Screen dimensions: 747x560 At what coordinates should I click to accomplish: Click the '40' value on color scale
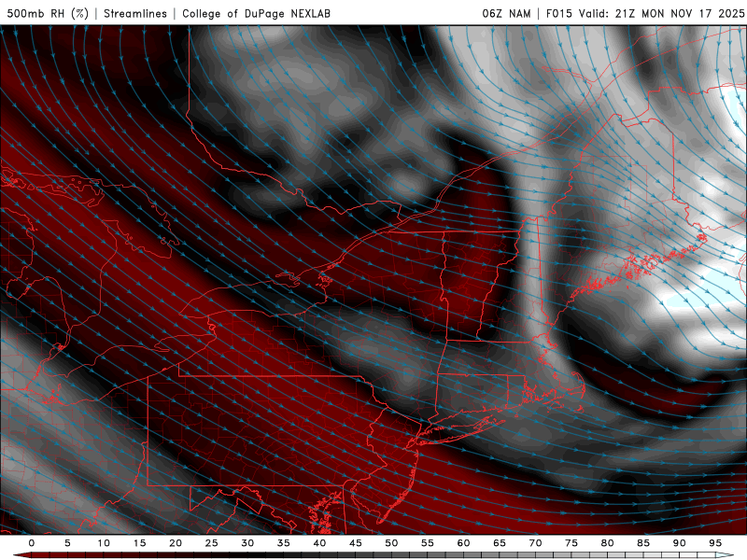319,543
